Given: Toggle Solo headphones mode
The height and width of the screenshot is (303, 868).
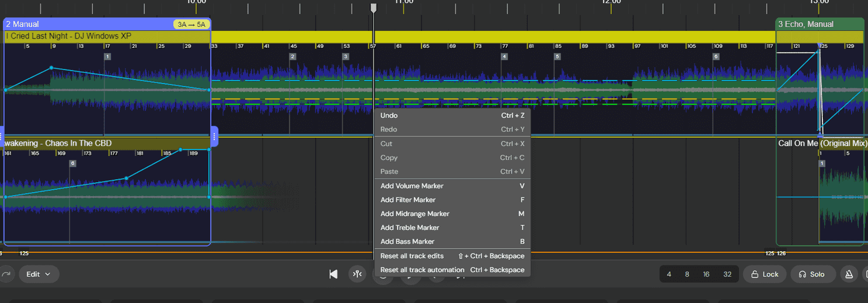Looking at the screenshot, I should pos(811,274).
